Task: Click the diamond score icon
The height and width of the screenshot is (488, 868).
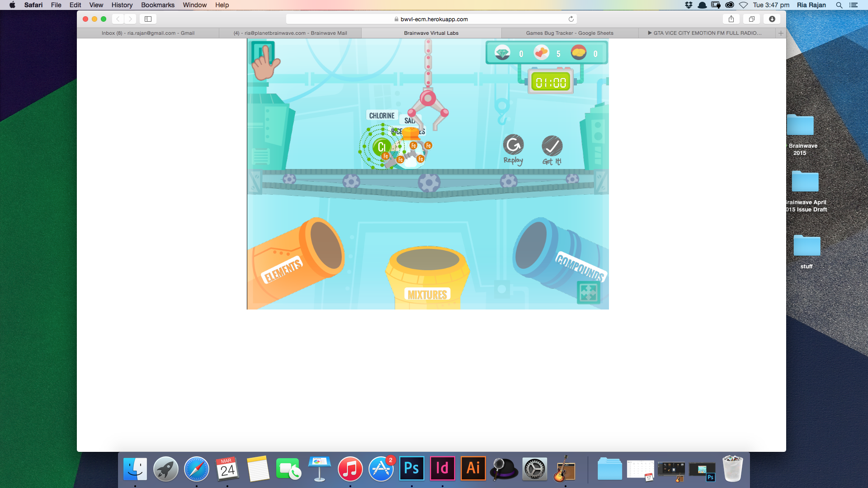Action: point(502,53)
